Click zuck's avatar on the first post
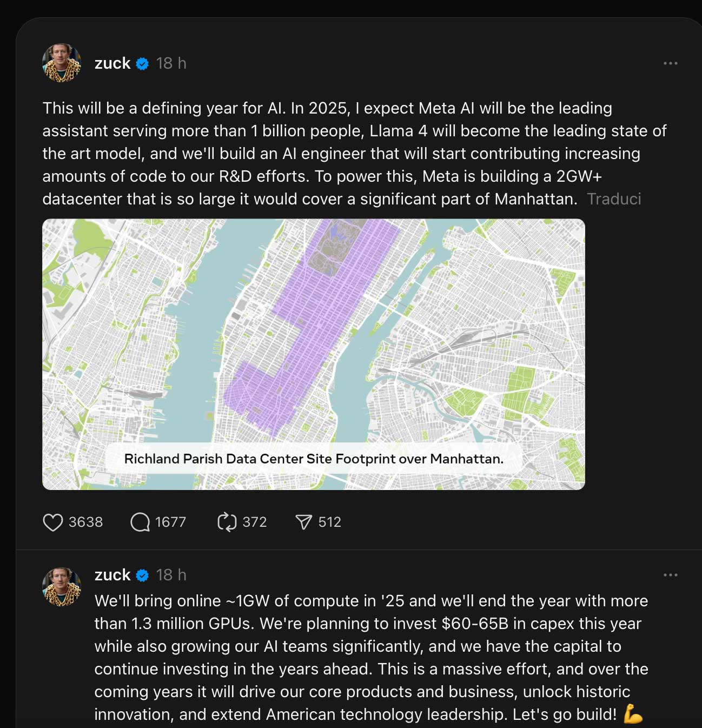Image resolution: width=702 pixels, height=728 pixels. (x=62, y=63)
